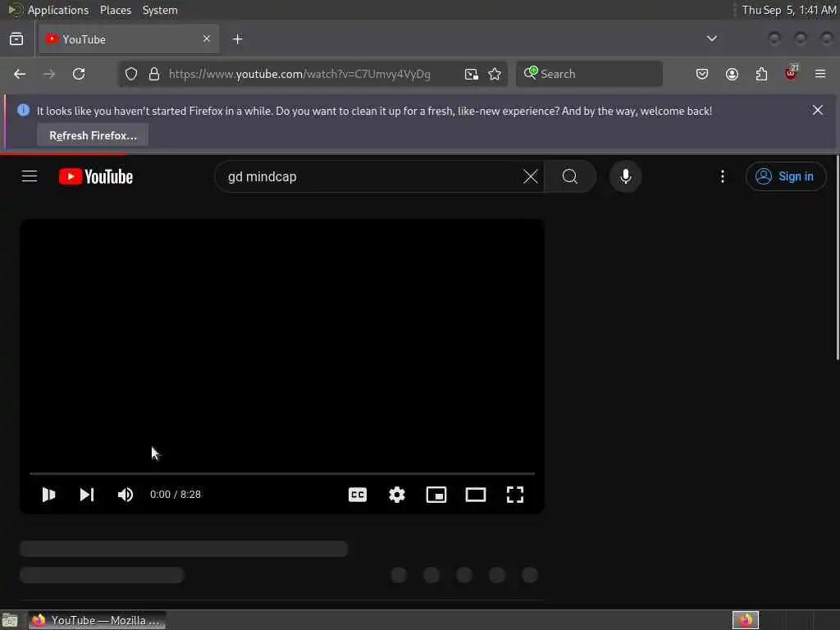This screenshot has width=840, height=630.
Task: Click the site security padlock icon
Action: [154, 74]
